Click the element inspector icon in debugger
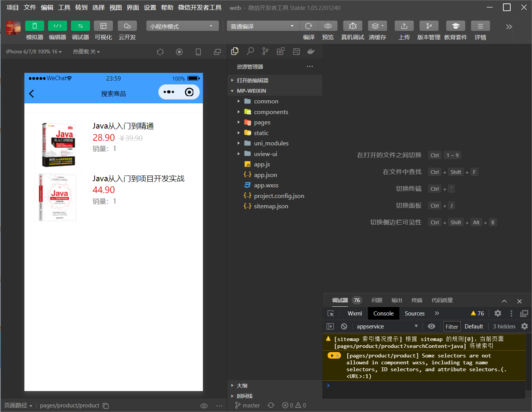The image size is (532, 412). (x=331, y=313)
